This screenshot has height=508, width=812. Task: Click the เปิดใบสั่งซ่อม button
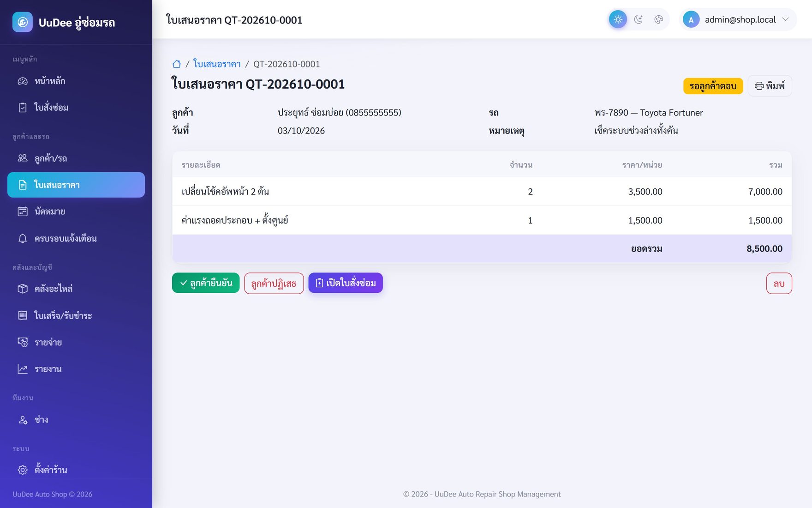(x=346, y=283)
